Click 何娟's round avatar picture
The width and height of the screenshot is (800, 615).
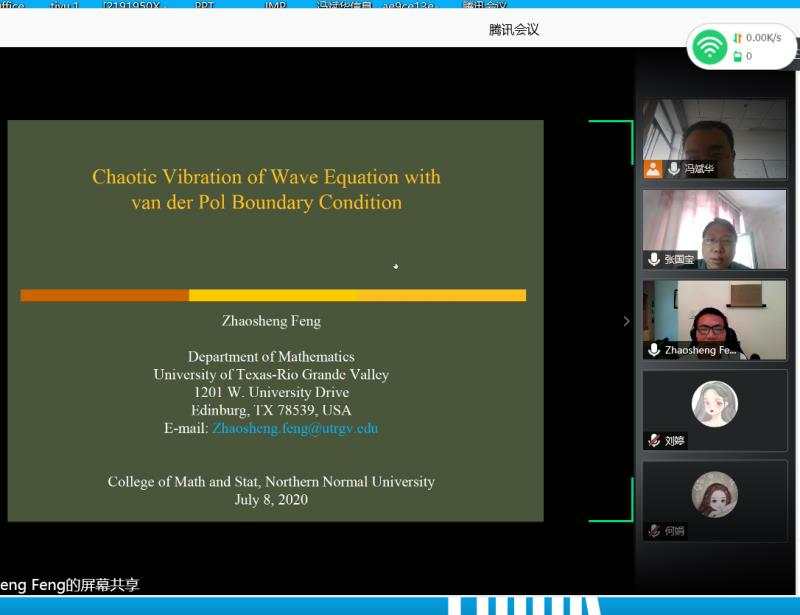(x=714, y=494)
